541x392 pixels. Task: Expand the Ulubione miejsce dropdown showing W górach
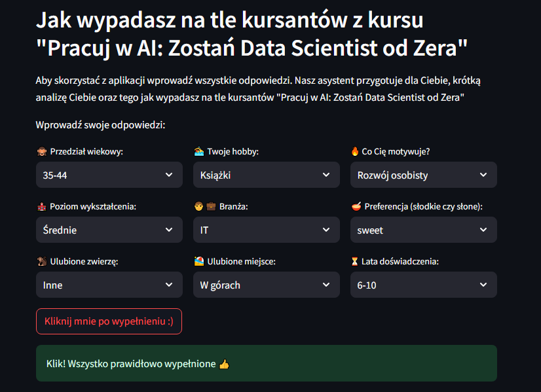266,284
